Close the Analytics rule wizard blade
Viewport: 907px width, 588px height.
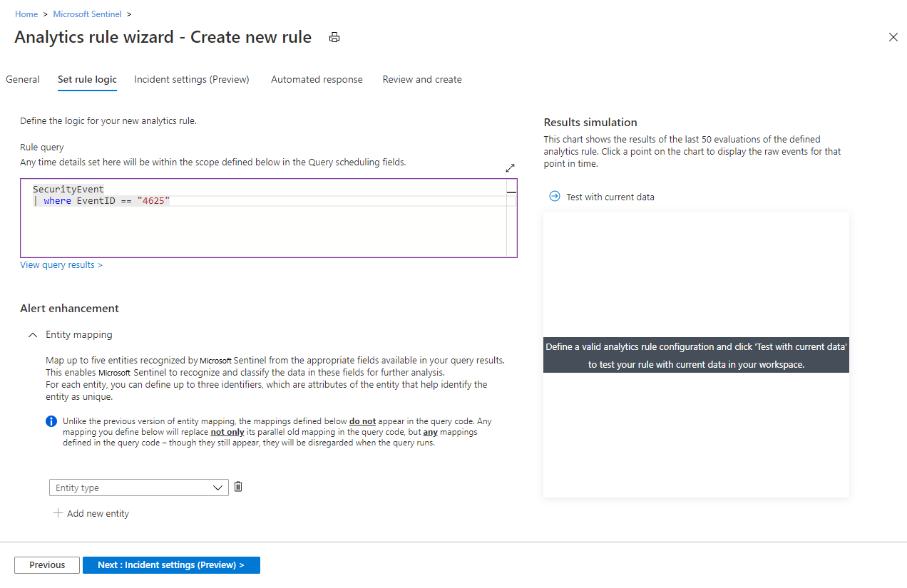tap(893, 37)
